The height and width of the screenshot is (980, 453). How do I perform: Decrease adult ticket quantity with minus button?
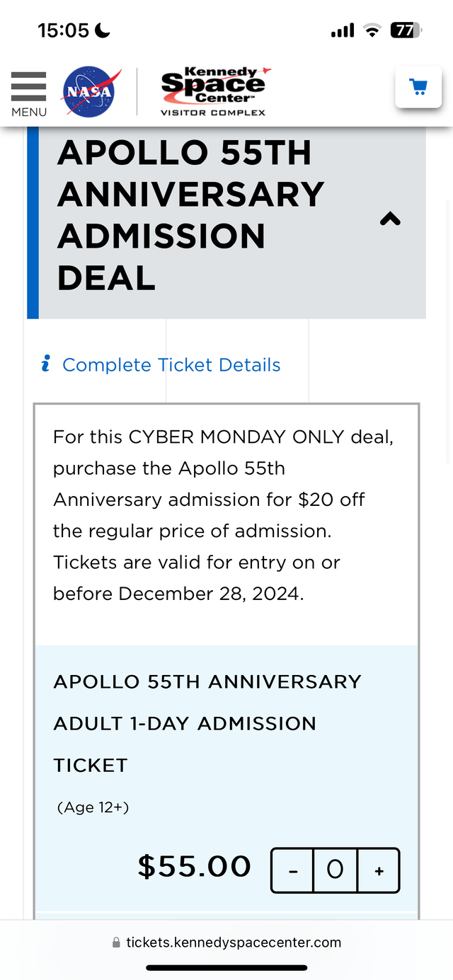click(x=293, y=870)
